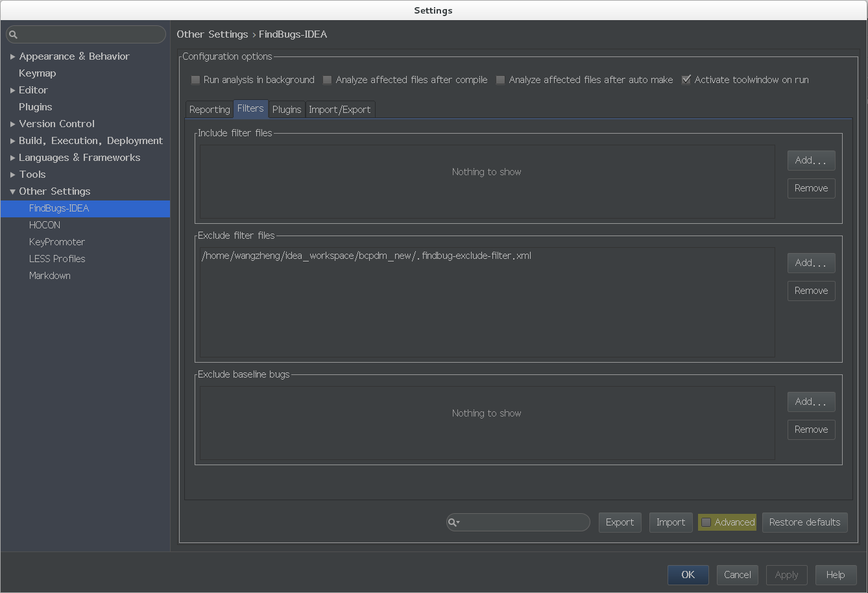The image size is (868, 593).
Task: Expand Version Control section
Action: pos(12,124)
